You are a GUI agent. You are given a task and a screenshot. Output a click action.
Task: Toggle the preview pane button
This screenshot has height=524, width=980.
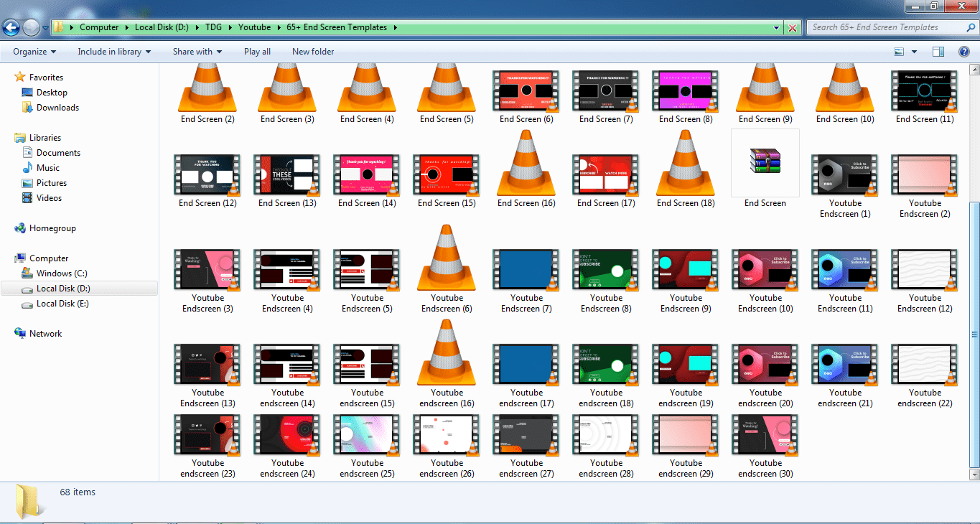(x=938, y=52)
